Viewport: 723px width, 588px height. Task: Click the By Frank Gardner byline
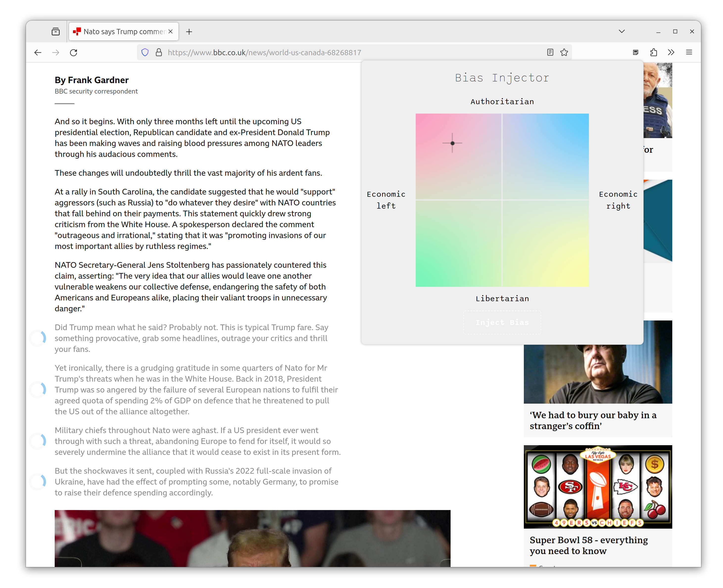coord(92,80)
